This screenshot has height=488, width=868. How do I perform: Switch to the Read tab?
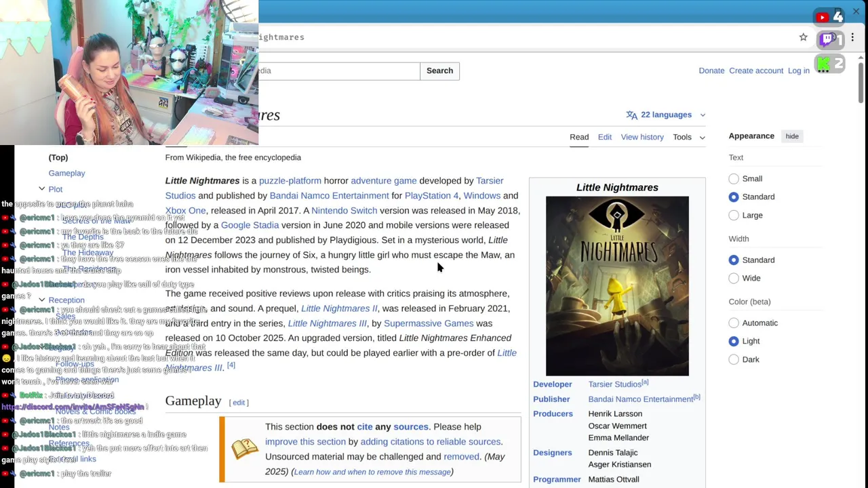(579, 137)
